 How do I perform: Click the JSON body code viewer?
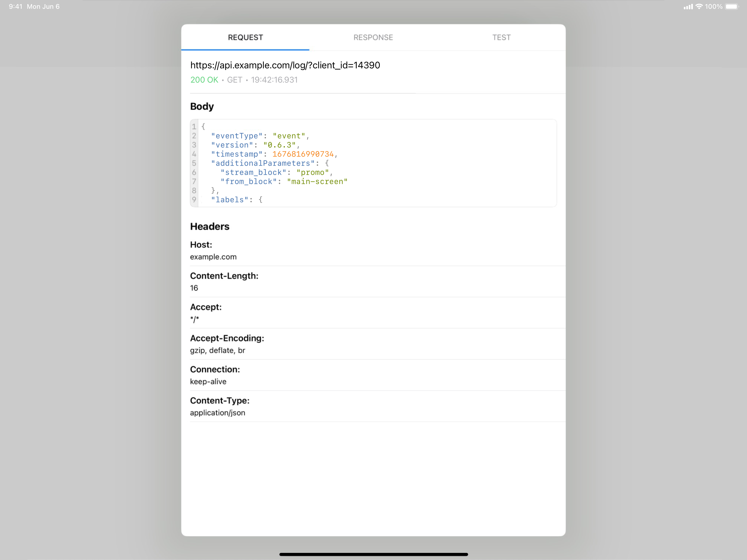pyautogui.click(x=373, y=163)
